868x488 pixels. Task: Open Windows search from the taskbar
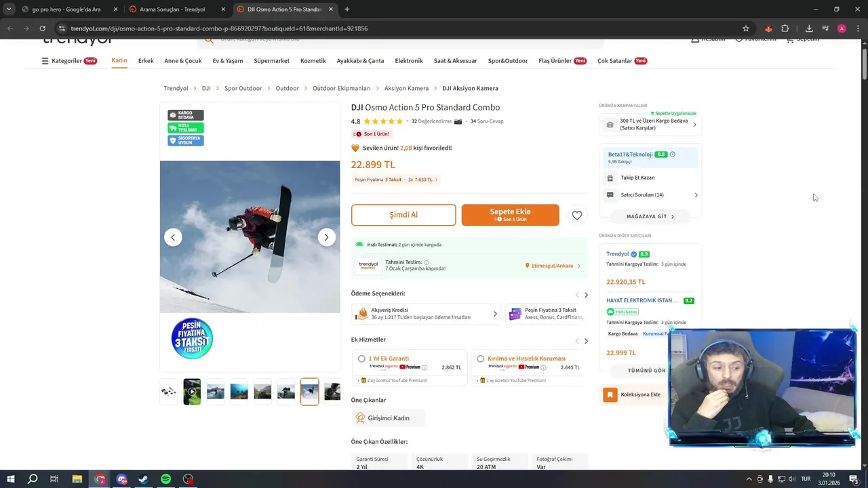coord(33,479)
